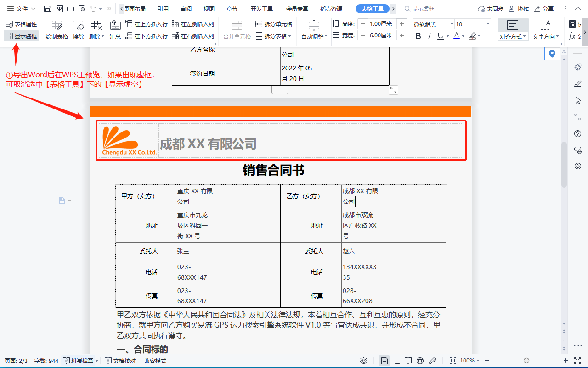This screenshot has width=588, height=368.
Task: Toggle spell check (拼写检查) in status bar
Action: click(x=80, y=361)
